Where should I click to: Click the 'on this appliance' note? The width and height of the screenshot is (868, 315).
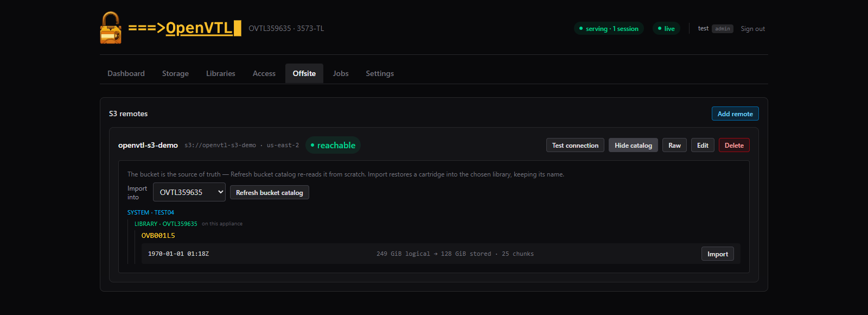coord(222,224)
